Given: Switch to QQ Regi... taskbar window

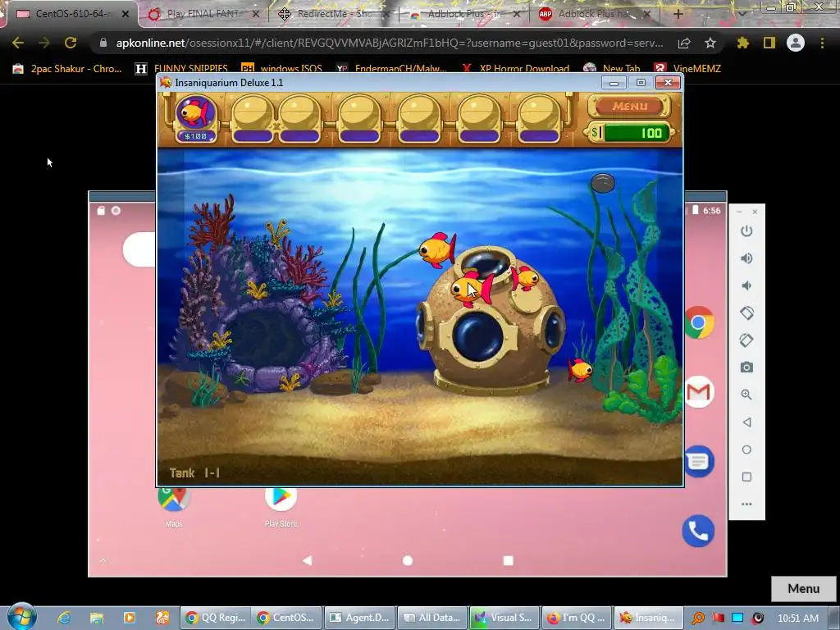Looking at the screenshot, I should click(x=216, y=618).
